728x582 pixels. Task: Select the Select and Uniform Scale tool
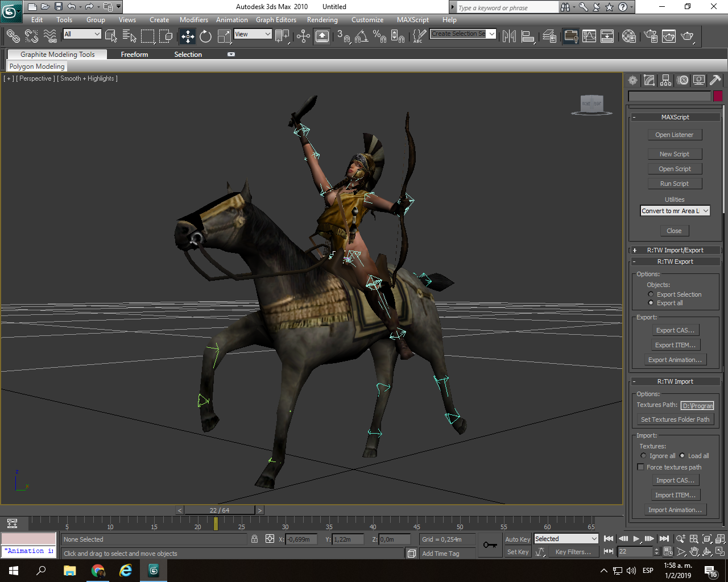tap(225, 36)
